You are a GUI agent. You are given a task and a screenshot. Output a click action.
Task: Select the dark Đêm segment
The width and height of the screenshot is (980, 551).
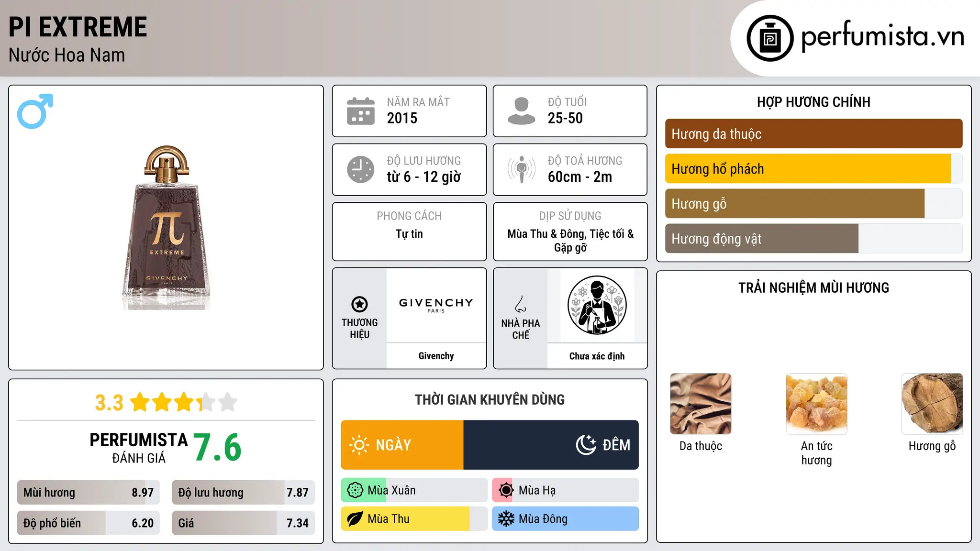551,445
